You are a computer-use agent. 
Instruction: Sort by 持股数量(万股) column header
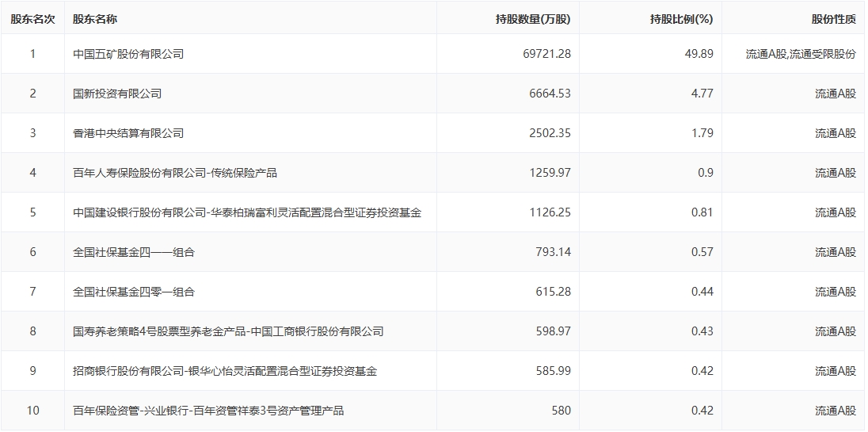click(532, 19)
